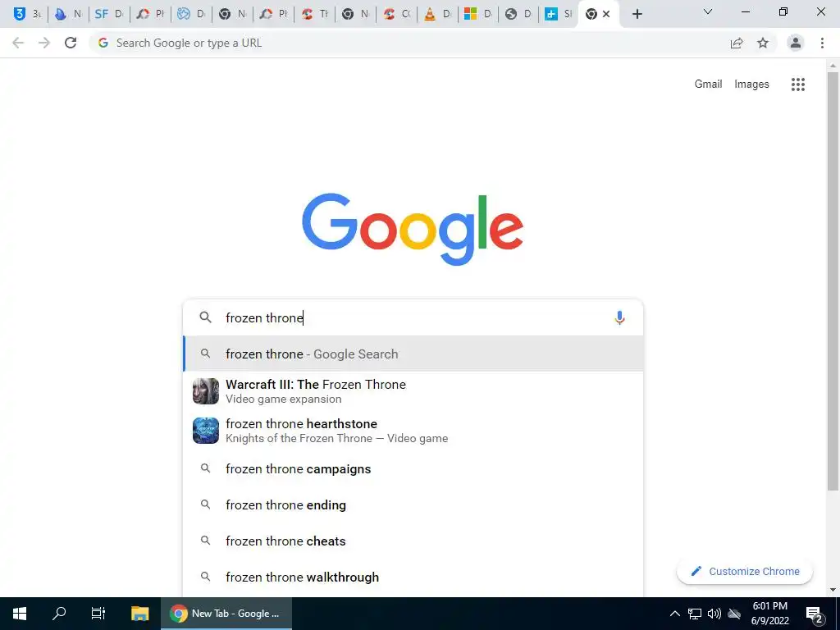Viewport: 840px width, 630px height.
Task: Select 'frozen throne - Google Search' suggestion
Action: [x=413, y=354]
